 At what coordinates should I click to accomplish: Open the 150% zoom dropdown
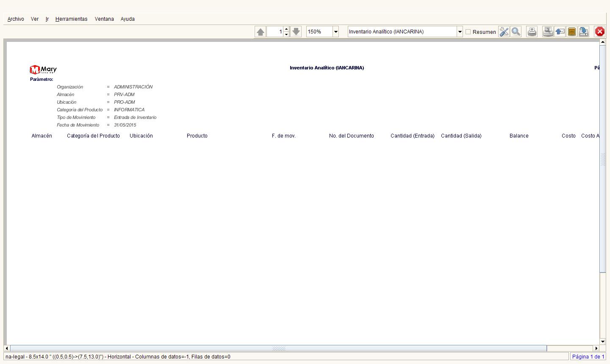pos(336,32)
